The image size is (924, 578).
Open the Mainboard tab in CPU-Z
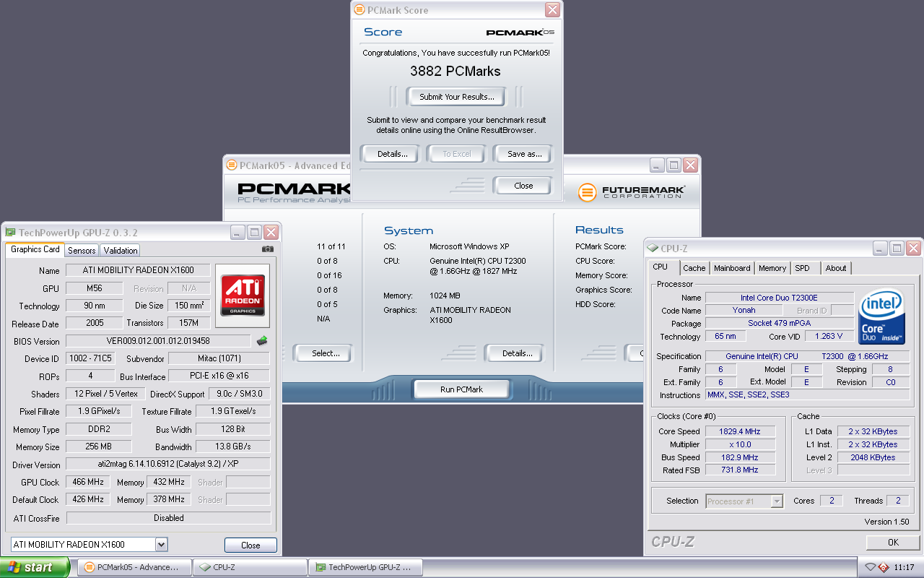[732, 268]
